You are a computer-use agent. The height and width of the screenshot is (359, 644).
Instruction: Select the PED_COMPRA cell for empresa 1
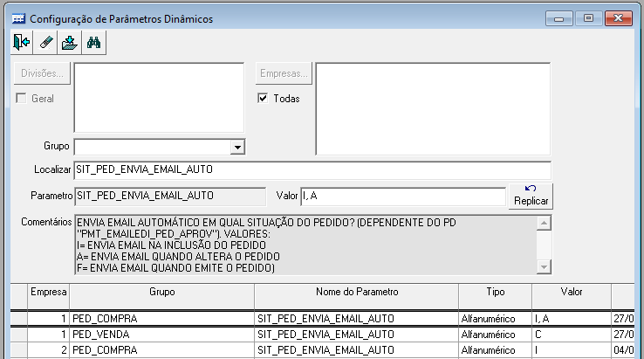pyautogui.click(x=161, y=319)
